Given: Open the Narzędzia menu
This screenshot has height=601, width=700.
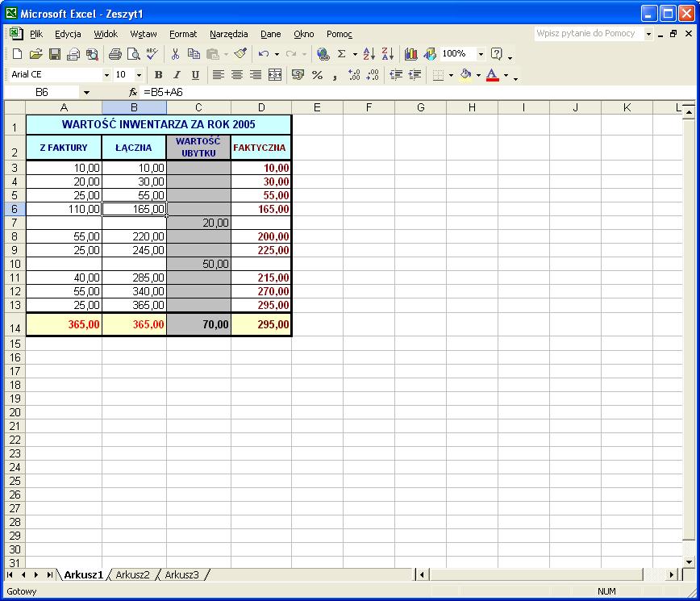Looking at the screenshot, I should click(229, 34).
